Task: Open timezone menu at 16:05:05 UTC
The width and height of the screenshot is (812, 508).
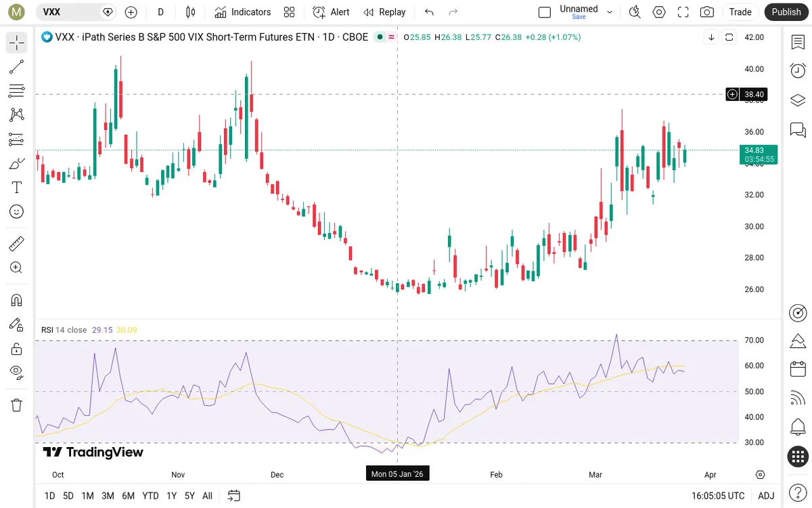Action: tap(718, 496)
